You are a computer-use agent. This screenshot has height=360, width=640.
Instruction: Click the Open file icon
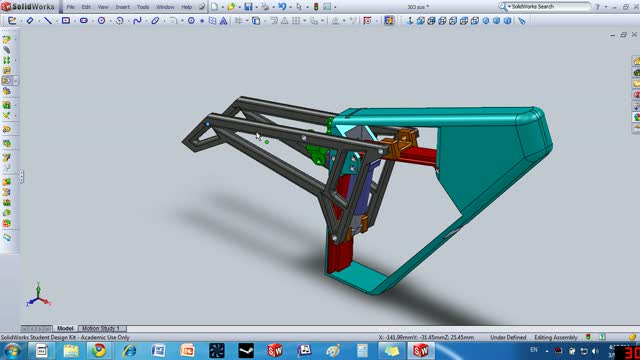tap(231, 7)
